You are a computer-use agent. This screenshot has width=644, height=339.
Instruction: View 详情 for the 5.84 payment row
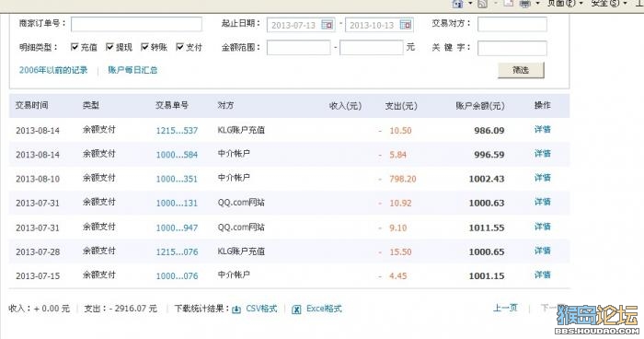543,154
